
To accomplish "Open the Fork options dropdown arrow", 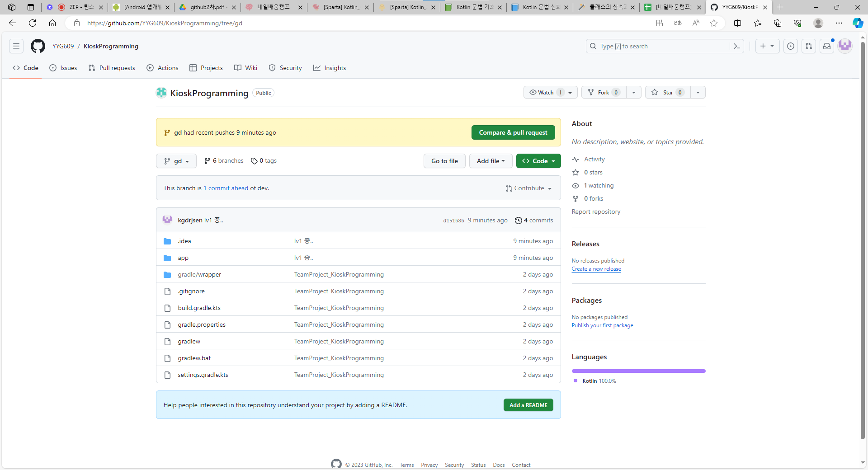I will coord(634,92).
